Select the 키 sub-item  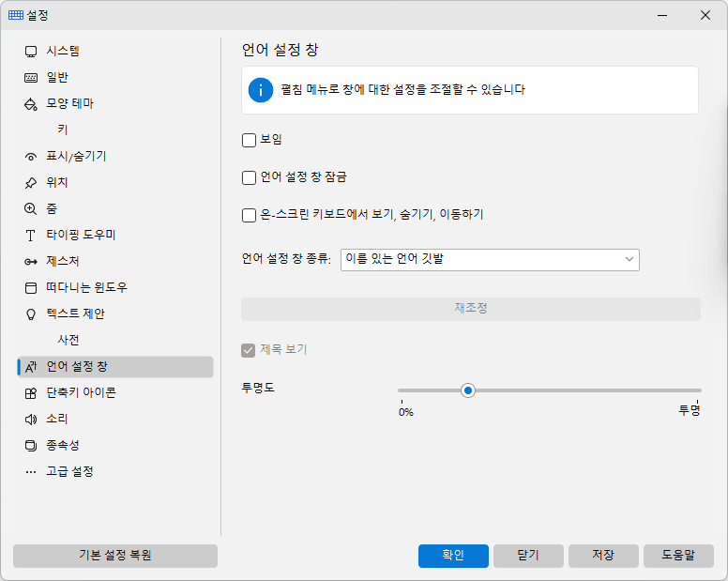coord(115,130)
